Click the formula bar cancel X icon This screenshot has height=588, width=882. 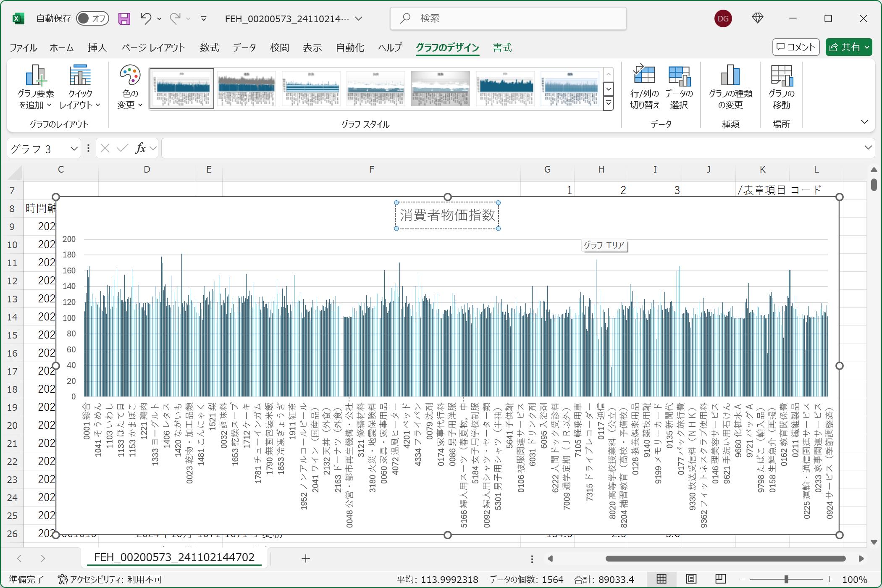click(x=105, y=148)
